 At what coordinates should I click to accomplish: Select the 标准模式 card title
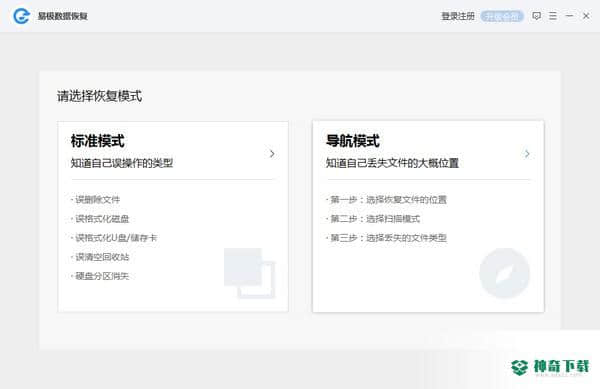pyautogui.click(x=98, y=141)
